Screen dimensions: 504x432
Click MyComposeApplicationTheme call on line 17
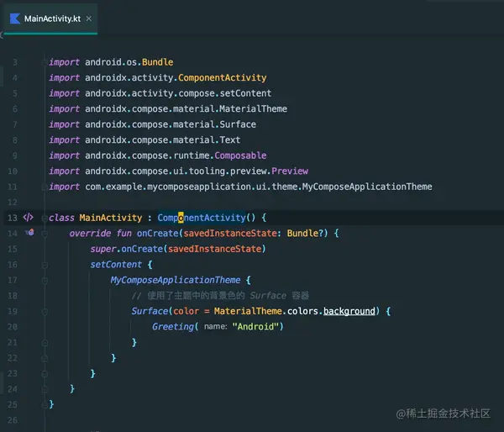pyautogui.click(x=176, y=280)
